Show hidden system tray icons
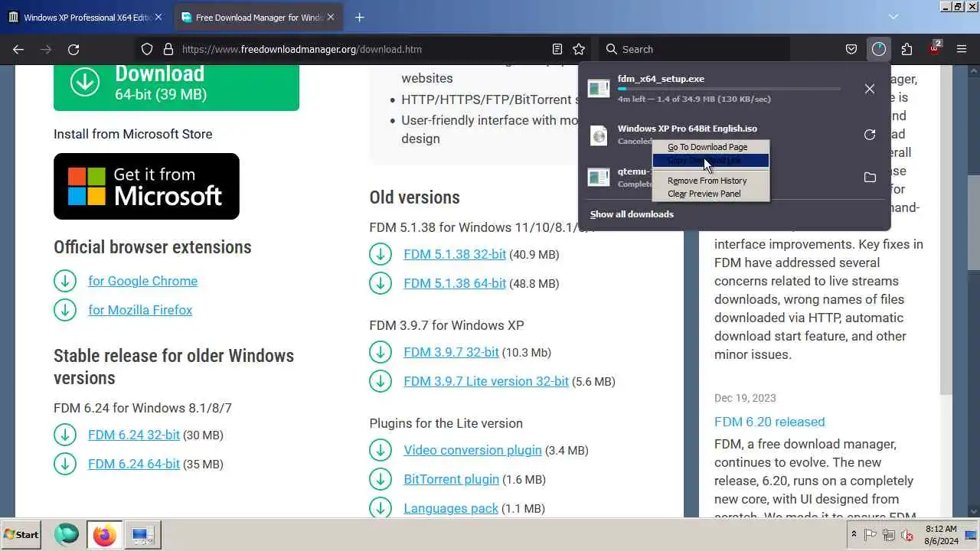Screen dimensions: 980x551 point(854,535)
